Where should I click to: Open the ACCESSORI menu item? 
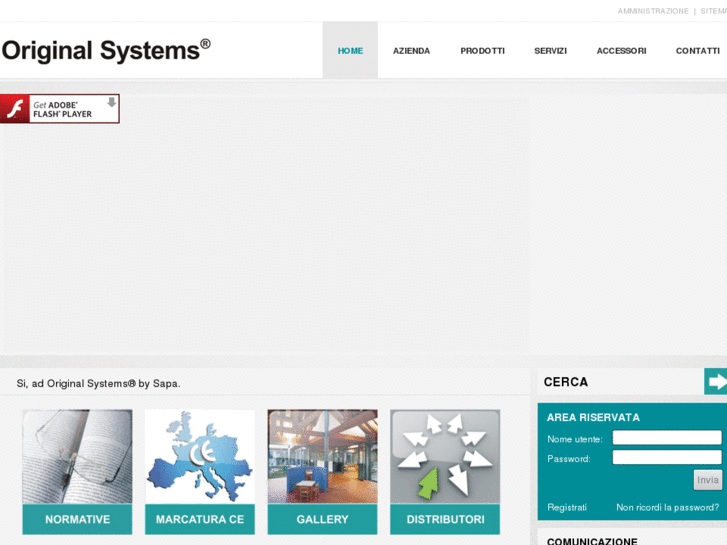[x=621, y=51]
